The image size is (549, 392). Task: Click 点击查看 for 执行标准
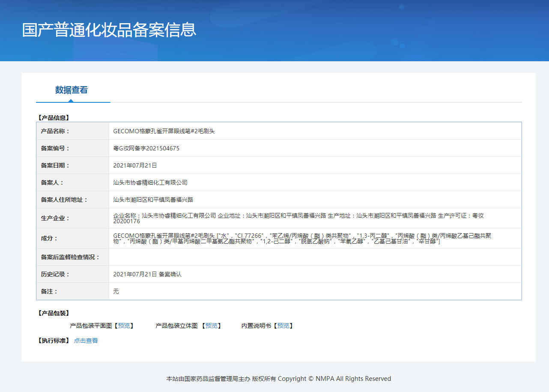[x=86, y=341]
